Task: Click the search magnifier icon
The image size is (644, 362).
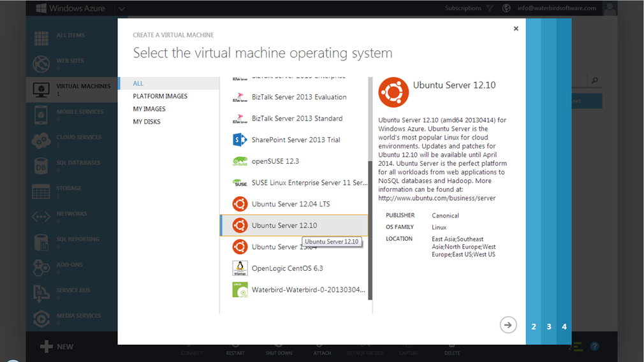Action: 594,80
